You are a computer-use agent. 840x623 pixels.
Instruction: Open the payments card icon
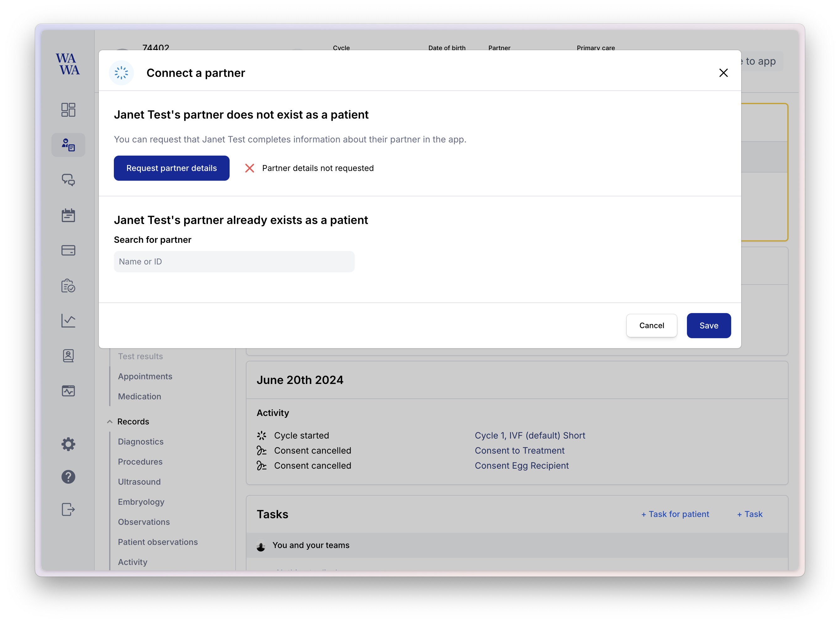68,250
